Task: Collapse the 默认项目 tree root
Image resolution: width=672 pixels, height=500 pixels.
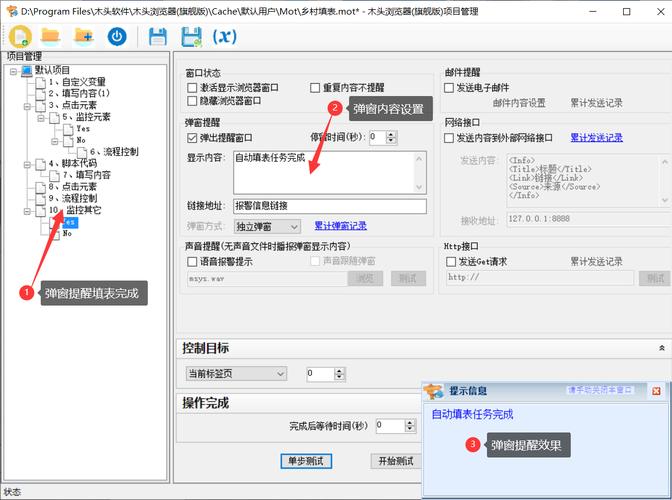Action: [13, 71]
